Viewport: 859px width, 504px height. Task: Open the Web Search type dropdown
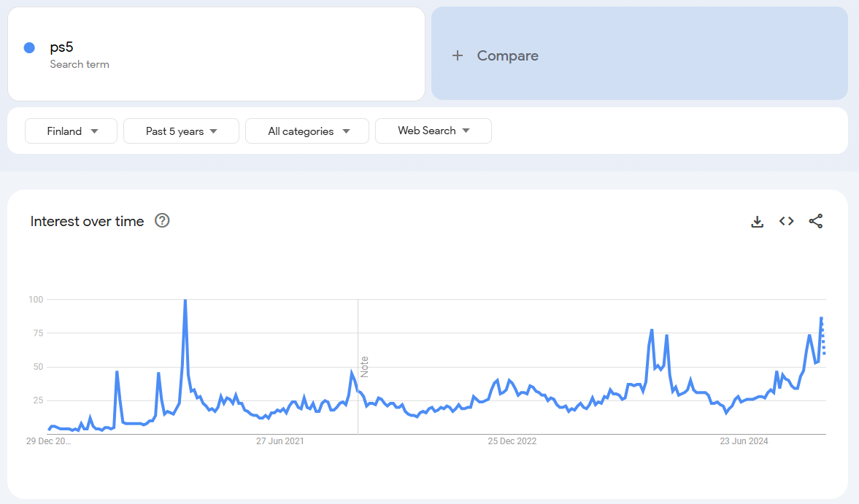pos(433,131)
